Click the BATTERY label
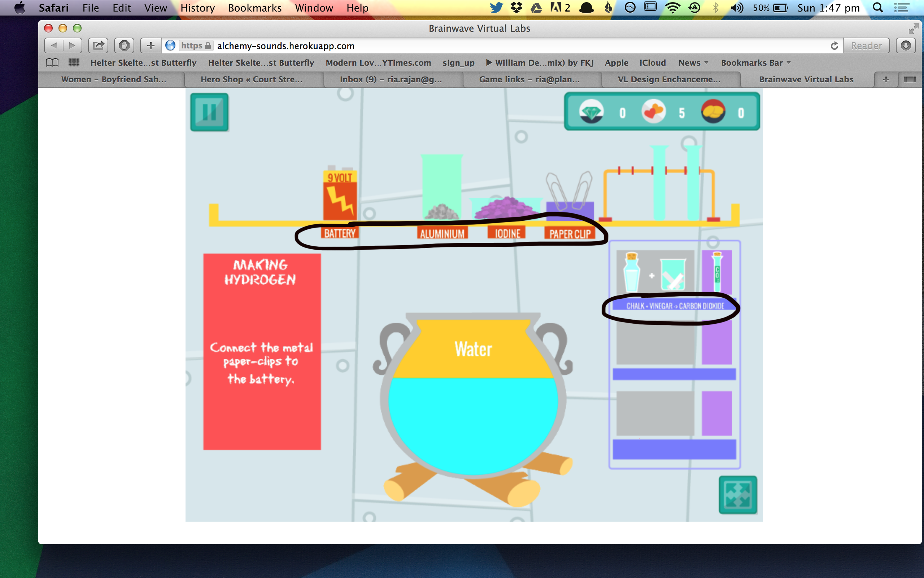 coord(340,233)
